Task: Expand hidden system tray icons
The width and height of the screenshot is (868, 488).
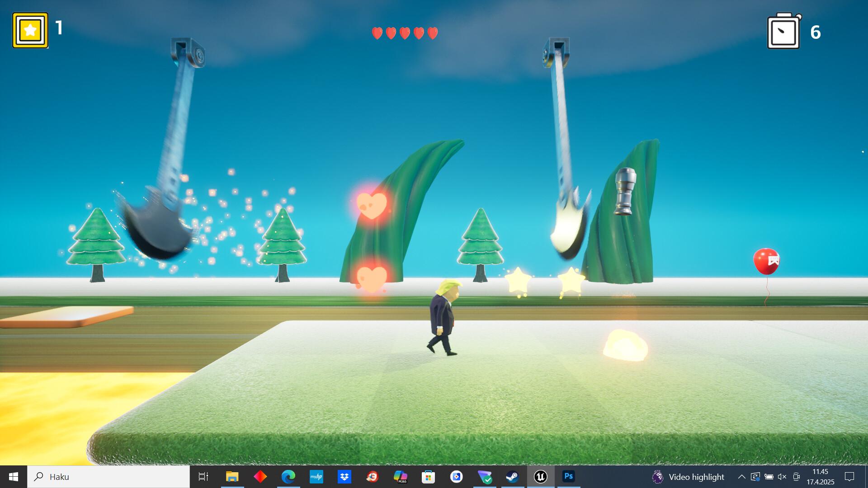Action: pos(742,477)
